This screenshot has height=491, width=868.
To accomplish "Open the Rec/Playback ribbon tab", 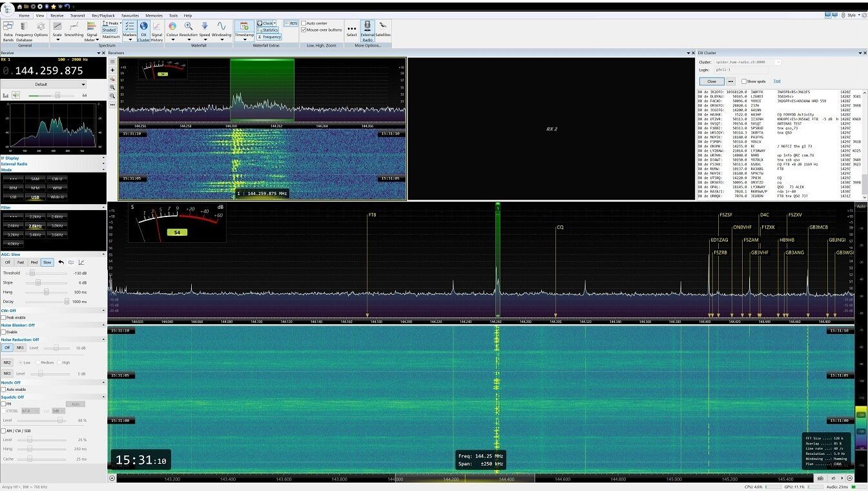I will tap(103, 16).
